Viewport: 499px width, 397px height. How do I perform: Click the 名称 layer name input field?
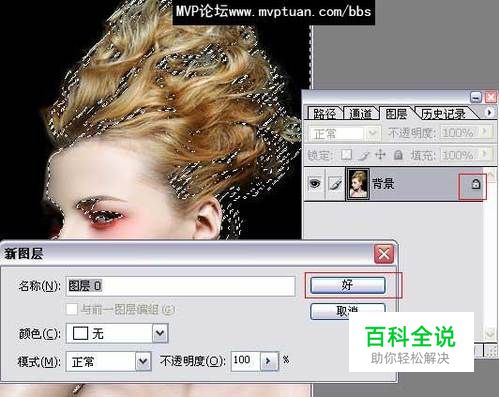tap(181, 286)
